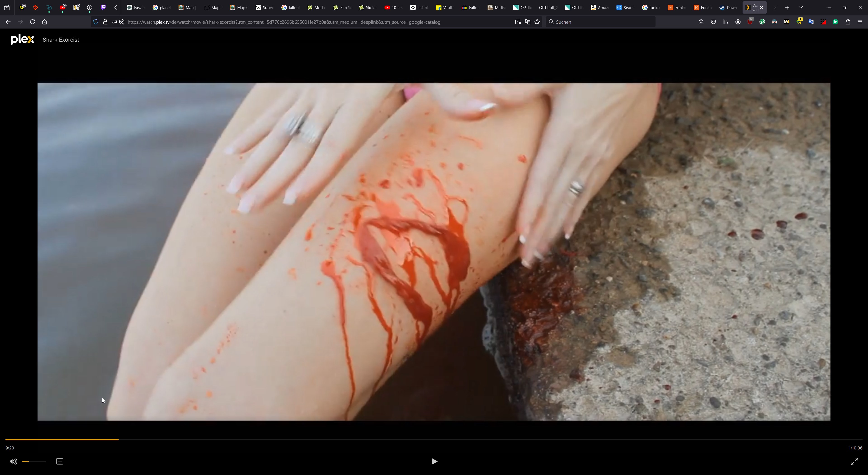Open the pinned Twitch tab
The height and width of the screenshot is (475, 868).
103,7
